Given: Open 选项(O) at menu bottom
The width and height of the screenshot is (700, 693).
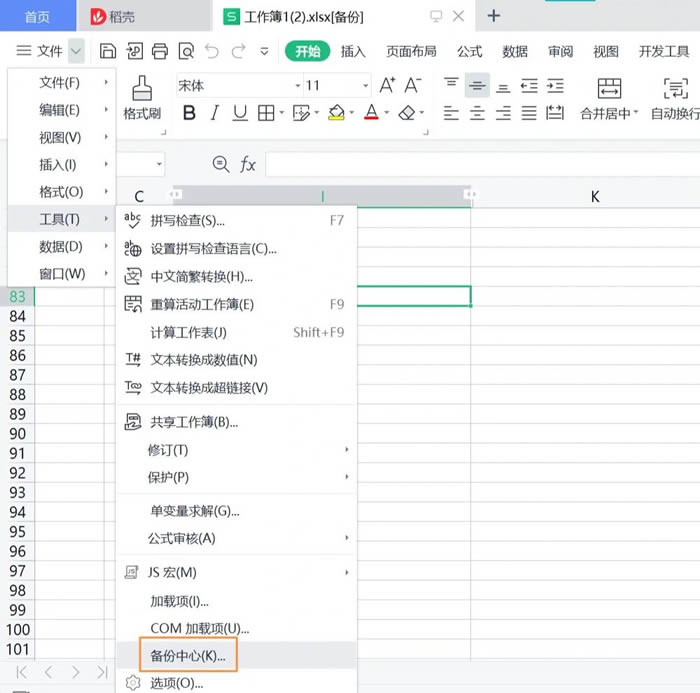Looking at the screenshot, I should click(236, 683).
